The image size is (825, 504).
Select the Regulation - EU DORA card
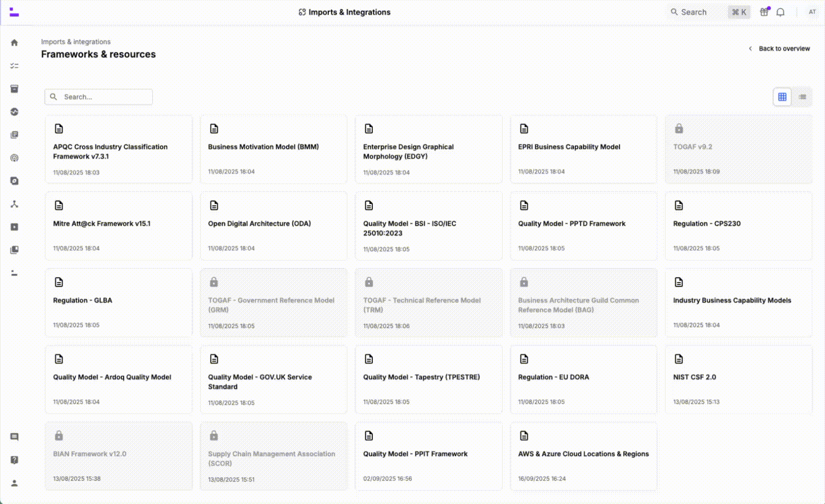pyautogui.click(x=583, y=379)
